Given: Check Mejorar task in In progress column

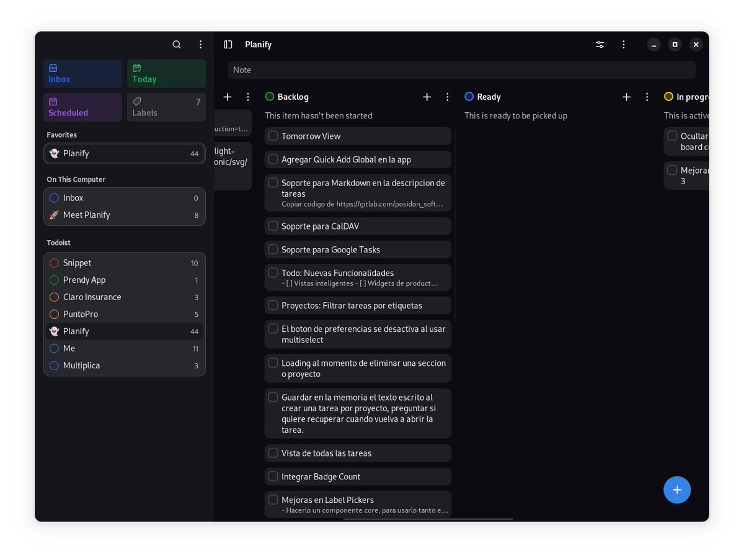Looking at the screenshot, I should pyautogui.click(x=672, y=170).
